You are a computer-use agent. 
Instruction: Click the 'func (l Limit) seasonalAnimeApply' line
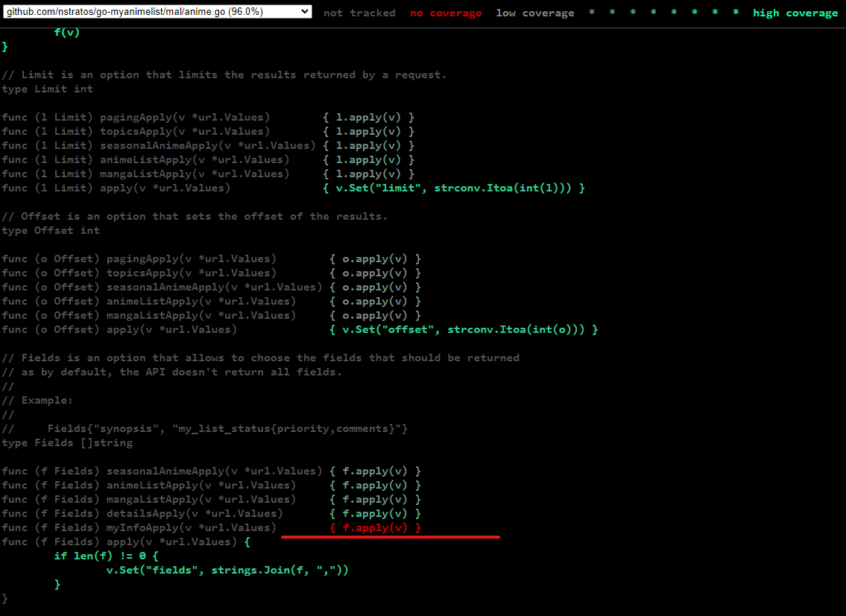[x=208, y=146]
